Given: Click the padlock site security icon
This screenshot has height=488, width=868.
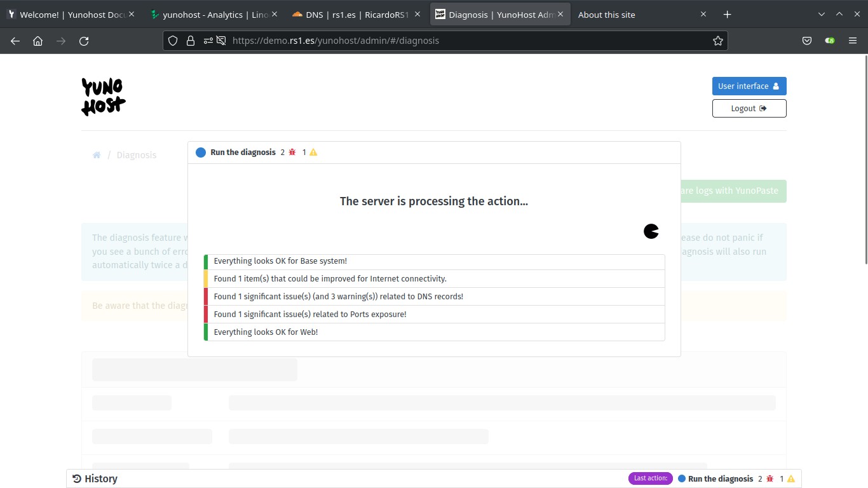Looking at the screenshot, I should pyautogui.click(x=190, y=41).
